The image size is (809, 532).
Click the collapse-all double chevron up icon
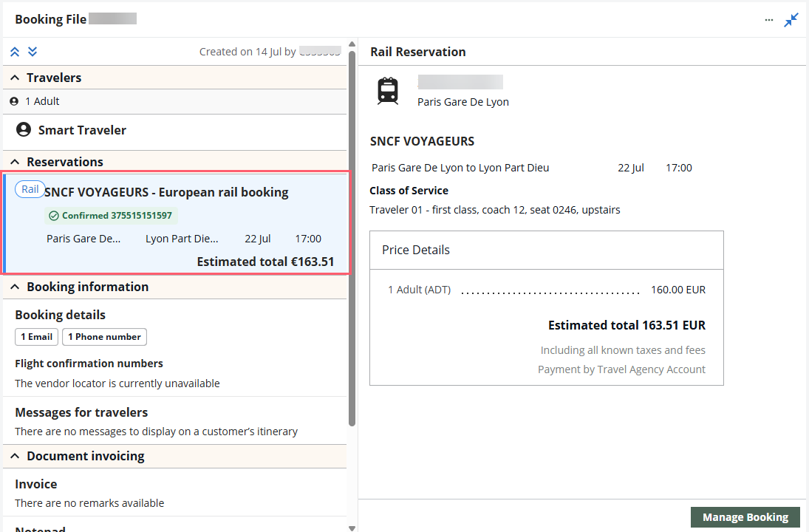(15, 52)
